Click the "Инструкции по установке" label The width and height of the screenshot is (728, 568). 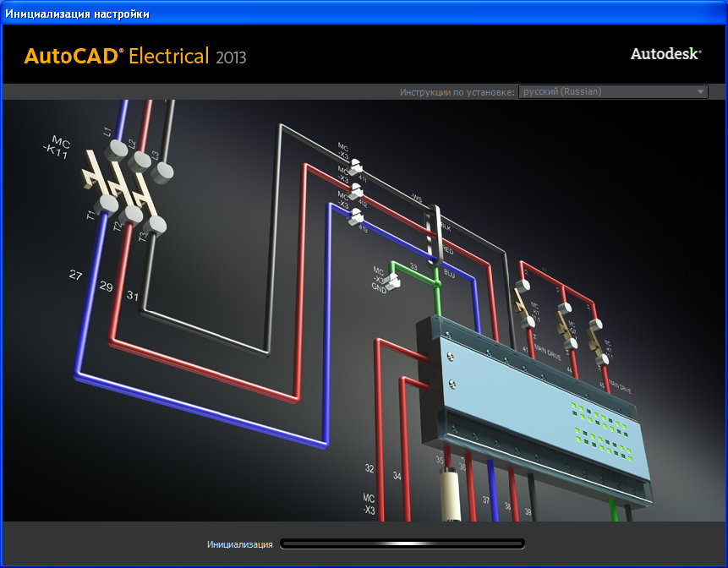pyautogui.click(x=457, y=91)
